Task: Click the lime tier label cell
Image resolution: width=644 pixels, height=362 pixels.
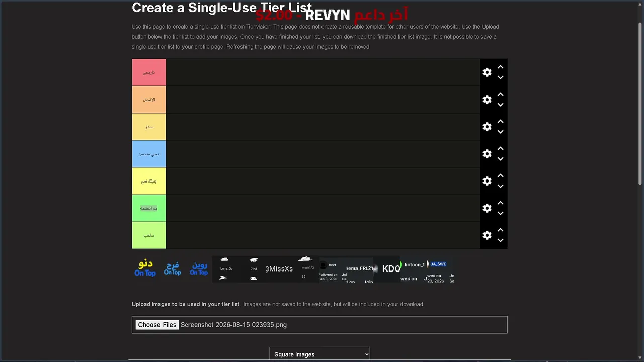Action: click(149, 235)
